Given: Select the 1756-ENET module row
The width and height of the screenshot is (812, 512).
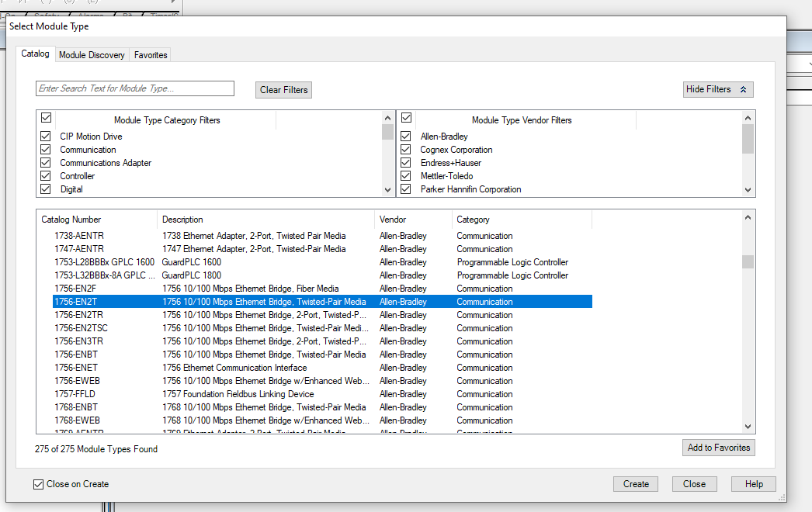Looking at the screenshot, I should 322,368.
